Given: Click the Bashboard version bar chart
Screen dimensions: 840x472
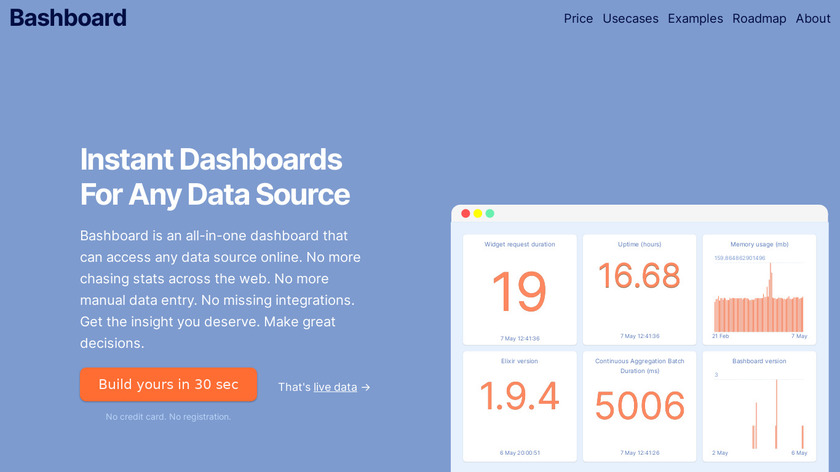Looking at the screenshot, I should click(x=759, y=413).
